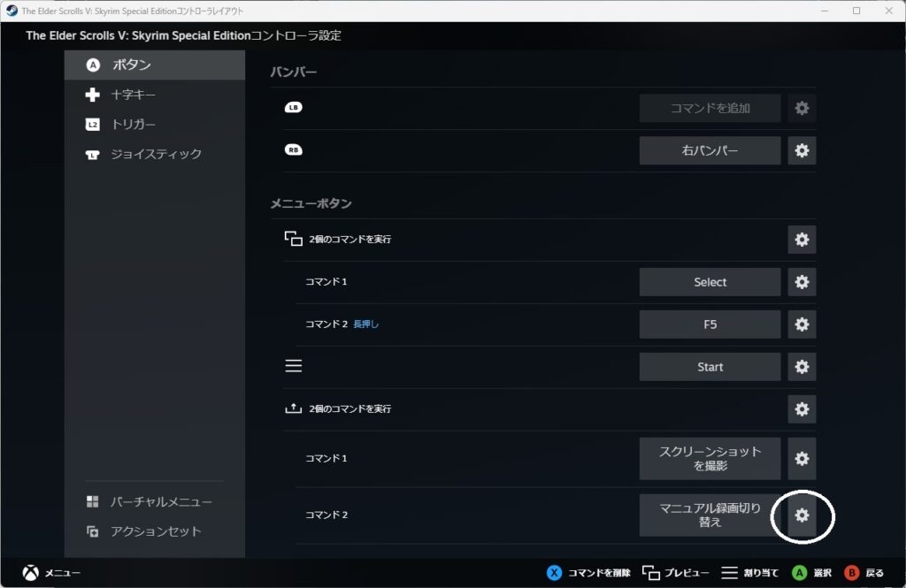This screenshot has height=588, width=906.
Task: Click the メニューボタン section heading
Action: pos(311,203)
